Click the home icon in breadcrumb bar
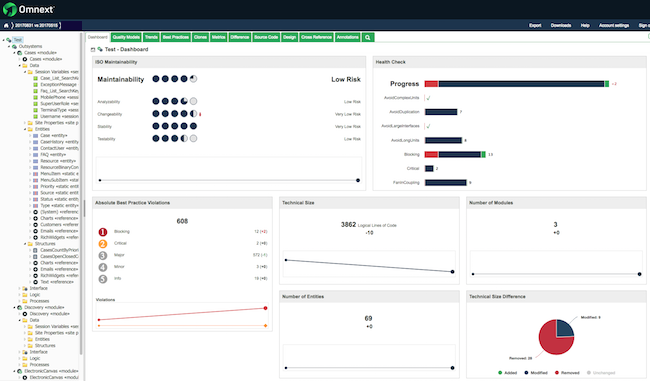This screenshot has height=381, width=650. [6, 25]
